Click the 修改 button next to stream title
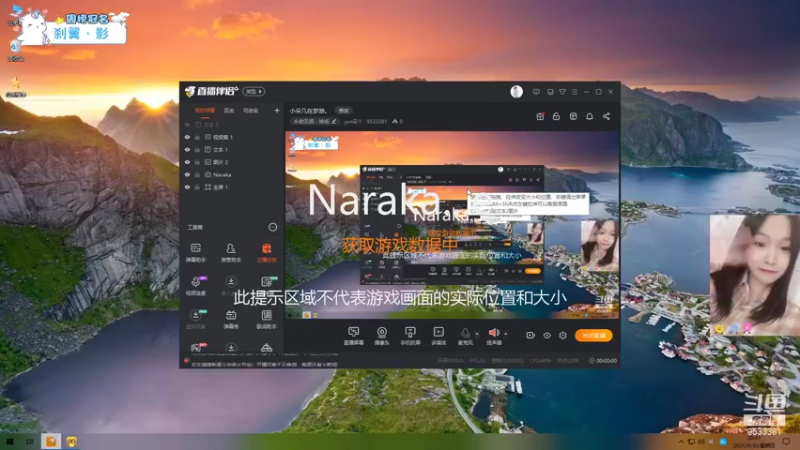This screenshot has width=800, height=450. pyautogui.click(x=344, y=110)
